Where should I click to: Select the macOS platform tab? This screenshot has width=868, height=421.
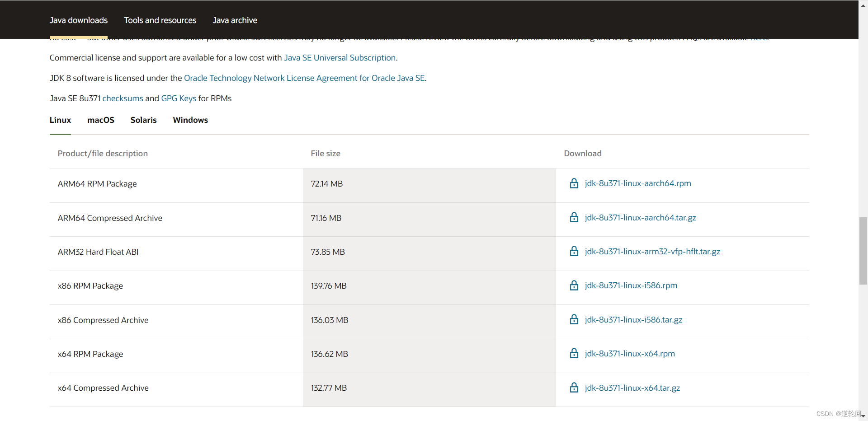click(x=101, y=120)
